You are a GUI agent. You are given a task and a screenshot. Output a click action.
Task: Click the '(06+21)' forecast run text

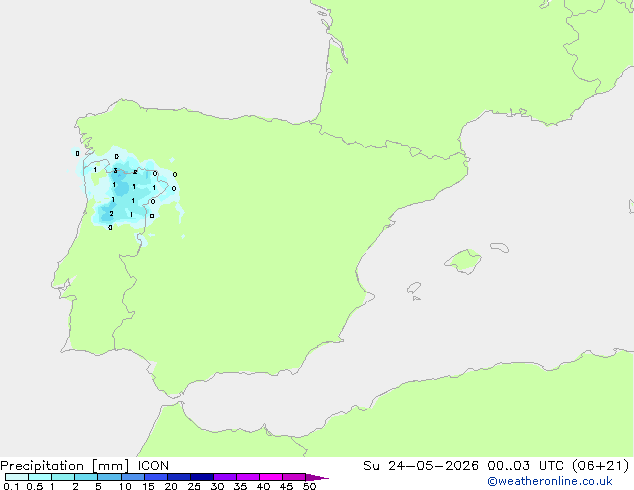tap(601, 466)
